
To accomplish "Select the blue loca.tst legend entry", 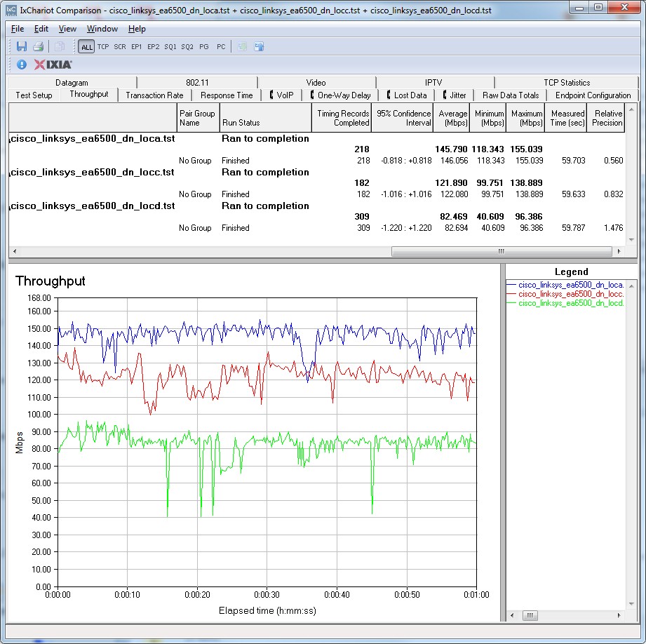I will [565, 285].
